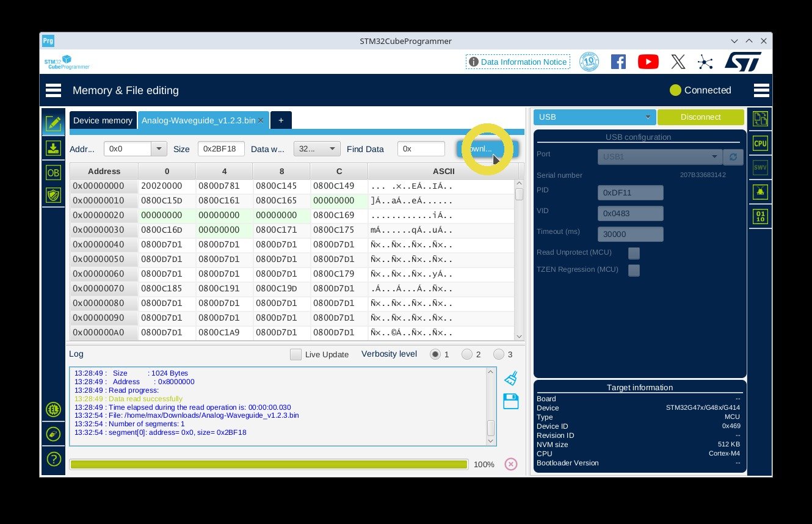The image size is (812, 524).
Task: Open the Data width dropdown
Action: pyautogui.click(x=317, y=148)
